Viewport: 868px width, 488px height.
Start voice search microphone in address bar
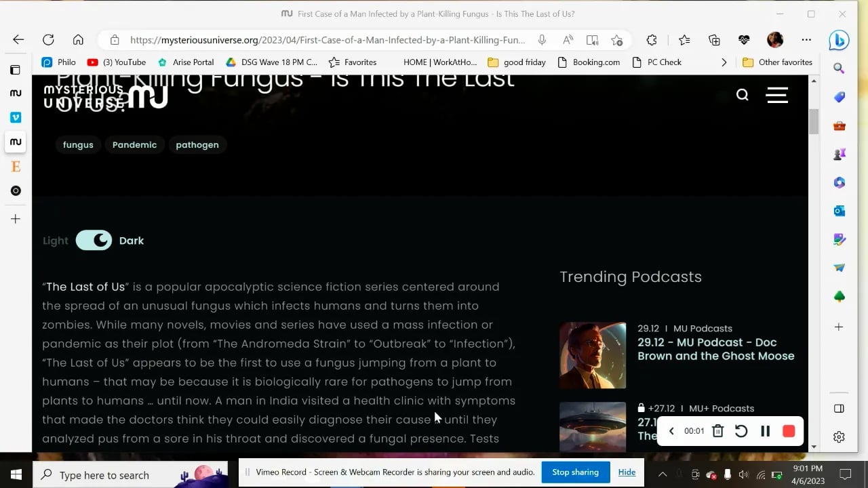pos(542,40)
